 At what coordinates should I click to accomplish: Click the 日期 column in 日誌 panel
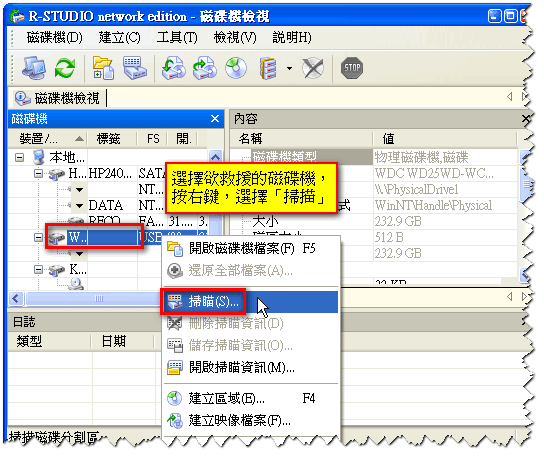point(122,341)
